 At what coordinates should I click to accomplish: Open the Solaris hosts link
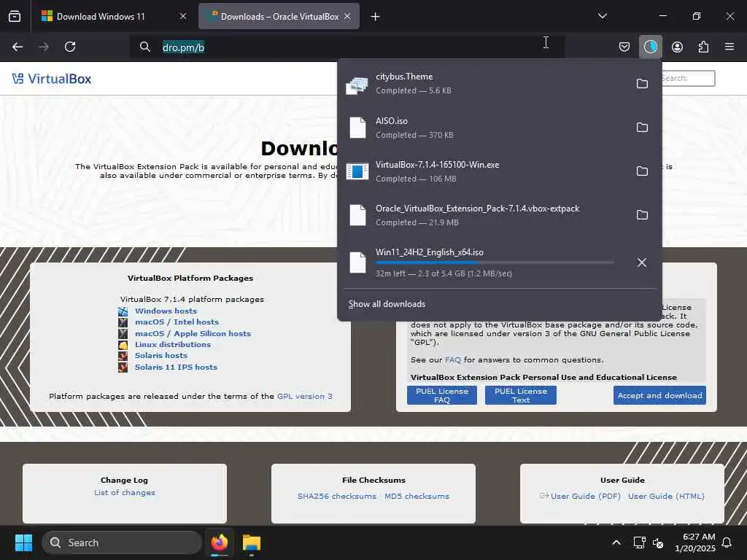pos(161,355)
